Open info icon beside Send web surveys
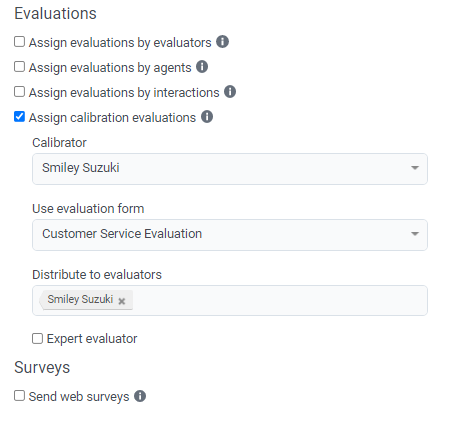 (x=140, y=396)
